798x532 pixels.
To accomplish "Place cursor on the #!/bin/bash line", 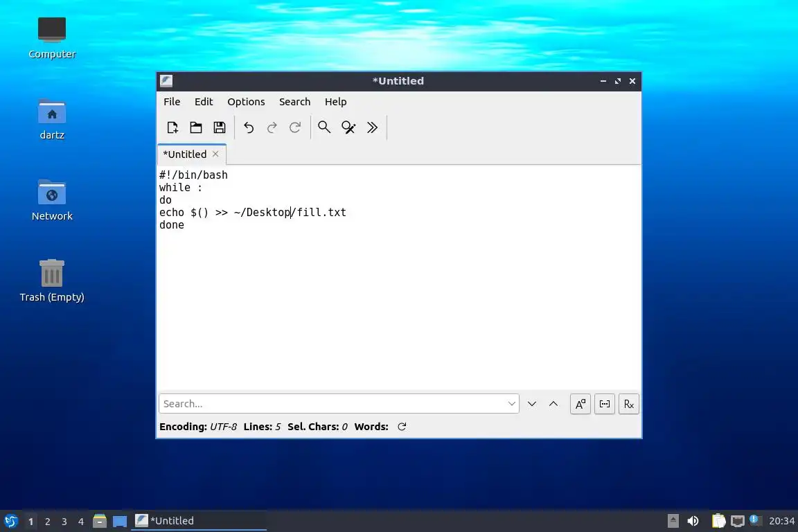I will 193,175.
